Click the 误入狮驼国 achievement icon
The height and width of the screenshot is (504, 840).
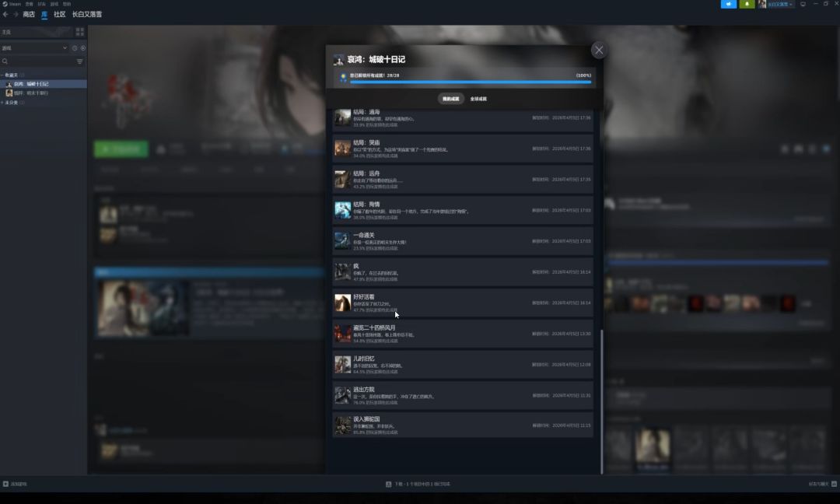point(343,425)
